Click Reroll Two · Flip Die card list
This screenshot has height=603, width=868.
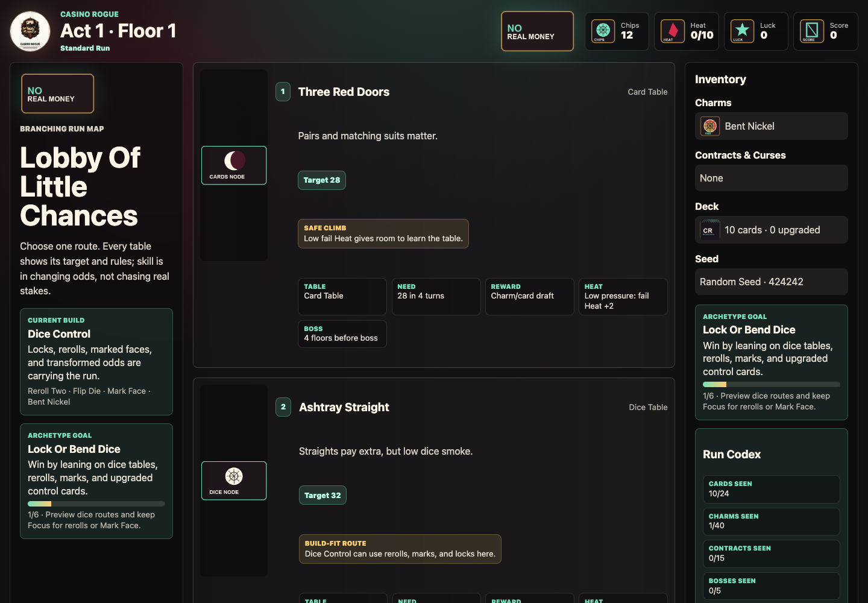[x=89, y=396]
